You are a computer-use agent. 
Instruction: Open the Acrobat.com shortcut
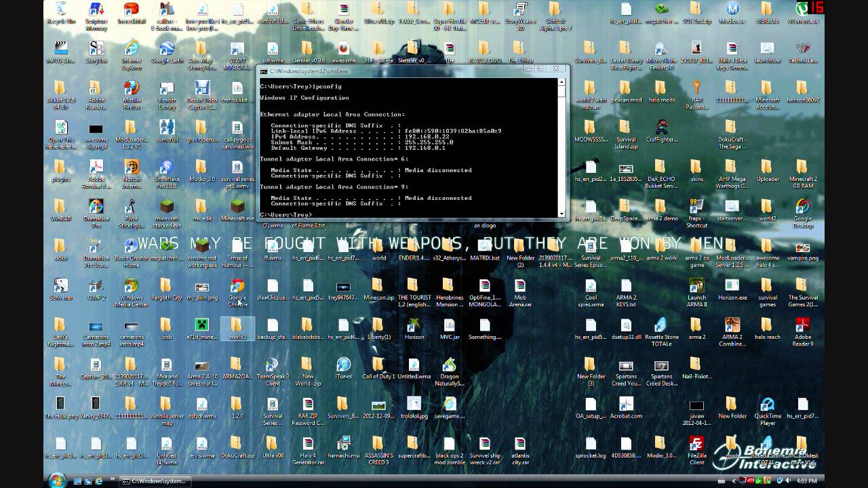pyautogui.click(x=626, y=408)
